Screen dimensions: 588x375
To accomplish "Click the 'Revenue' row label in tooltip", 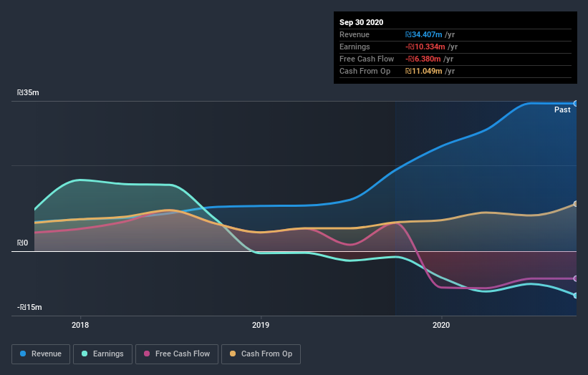I will pyautogui.click(x=355, y=34).
